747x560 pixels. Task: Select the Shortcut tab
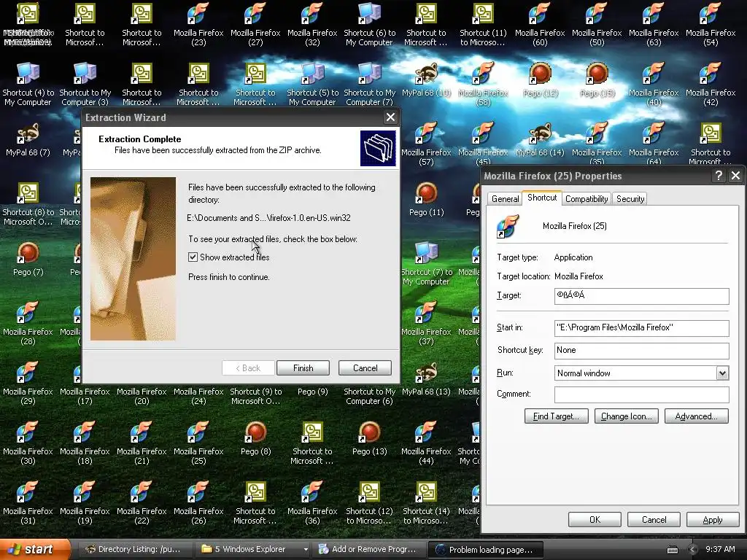point(542,198)
